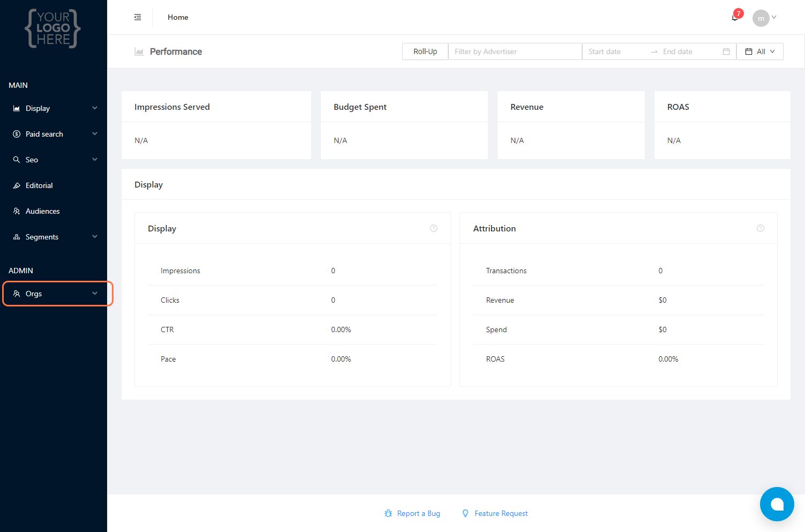805x532 pixels.
Task: Click the Performance chart icon
Action: (139, 51)
